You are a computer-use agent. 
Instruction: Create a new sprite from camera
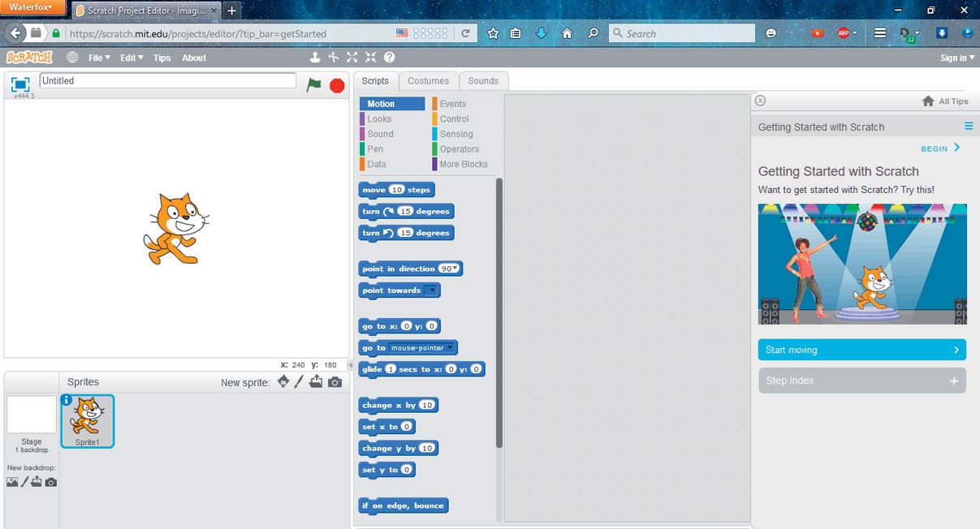click(x=335, y=382)
